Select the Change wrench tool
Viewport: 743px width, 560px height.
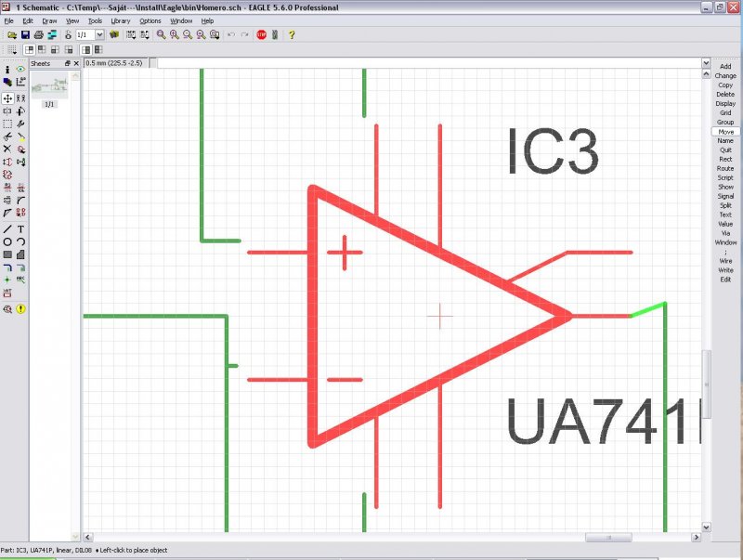coord(20,124)
